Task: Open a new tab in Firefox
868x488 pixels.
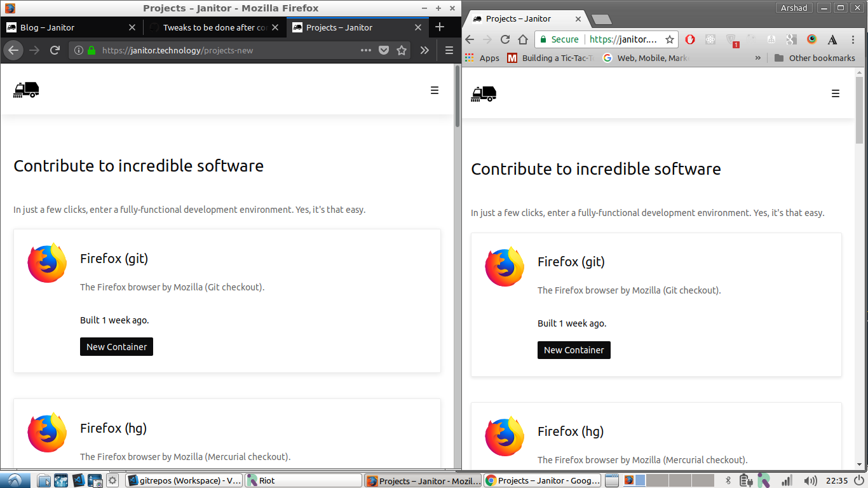Action: tap(440, 27)
